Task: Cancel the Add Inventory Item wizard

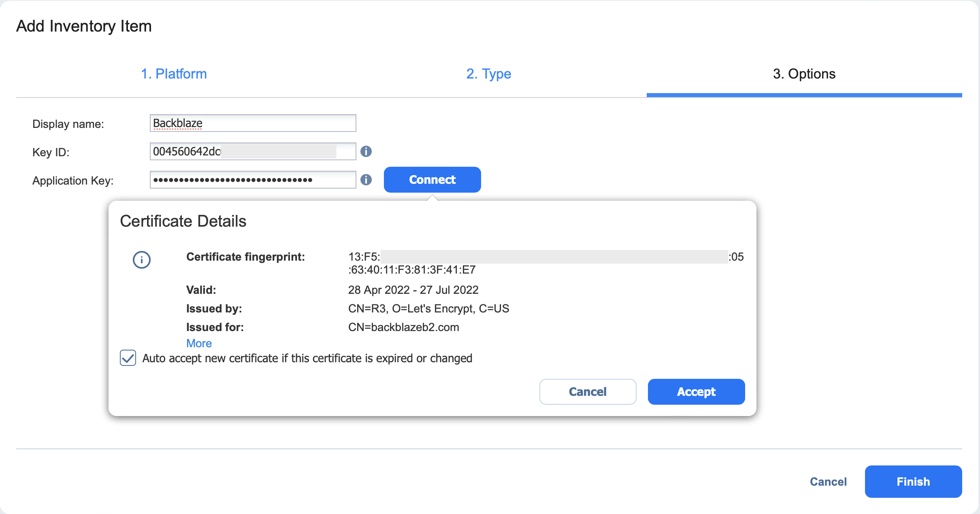Action: click(x=828, y=482)
